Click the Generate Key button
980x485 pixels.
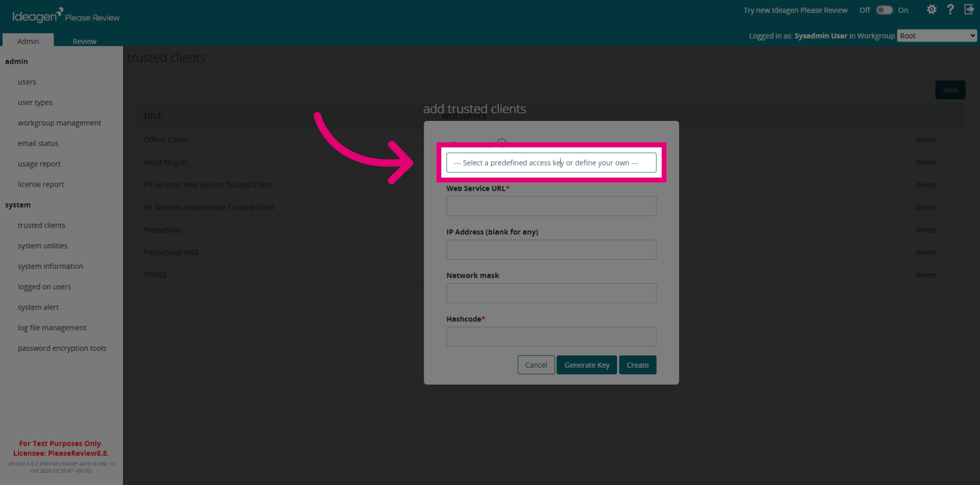click(586, 365)
